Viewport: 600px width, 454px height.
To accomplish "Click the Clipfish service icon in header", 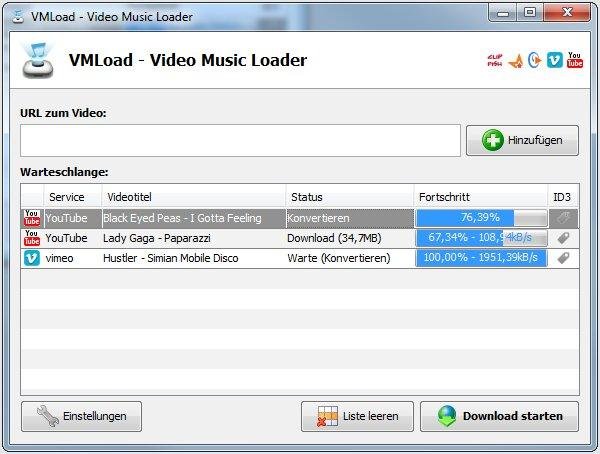I will click(495, 60).
